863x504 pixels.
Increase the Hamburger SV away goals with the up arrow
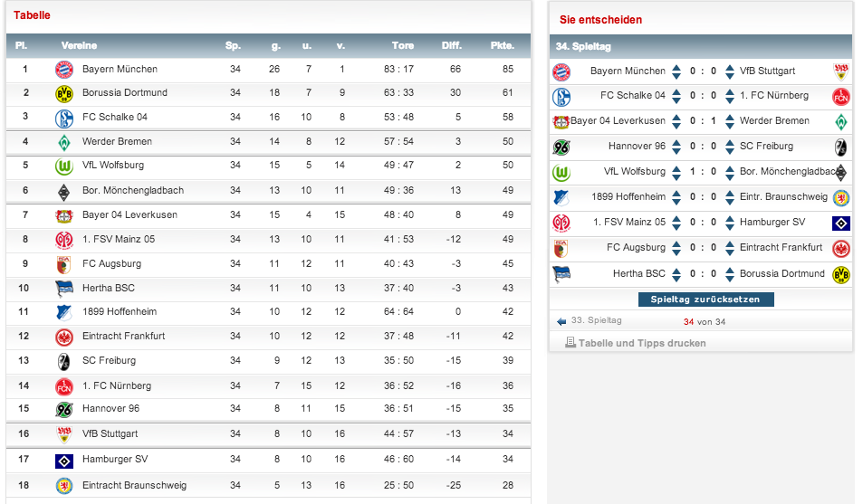(x=730, y=218)
